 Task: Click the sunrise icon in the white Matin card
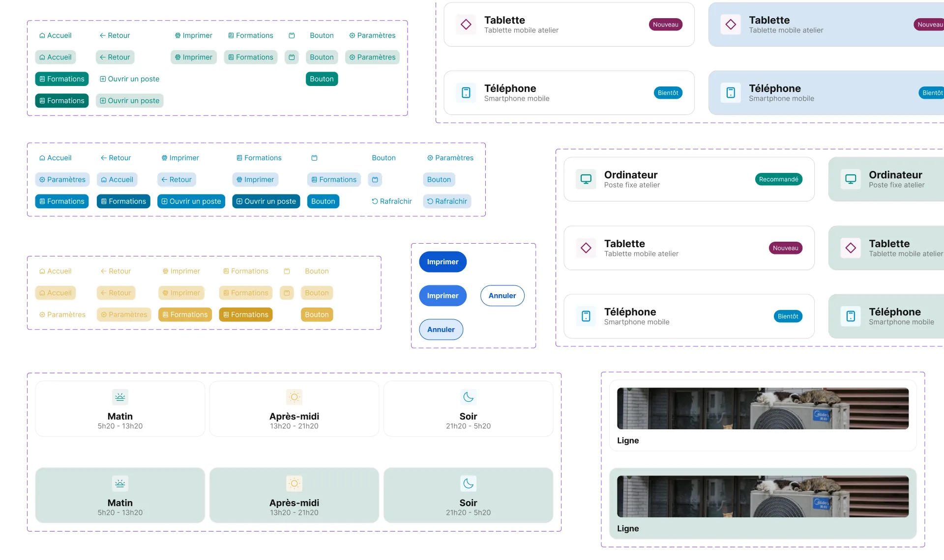click(120, 397)
